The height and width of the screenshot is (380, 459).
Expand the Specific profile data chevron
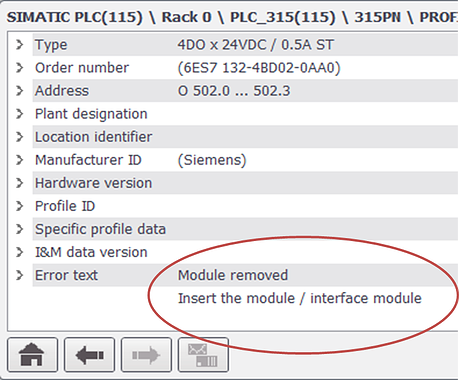[x=20, y=229]
